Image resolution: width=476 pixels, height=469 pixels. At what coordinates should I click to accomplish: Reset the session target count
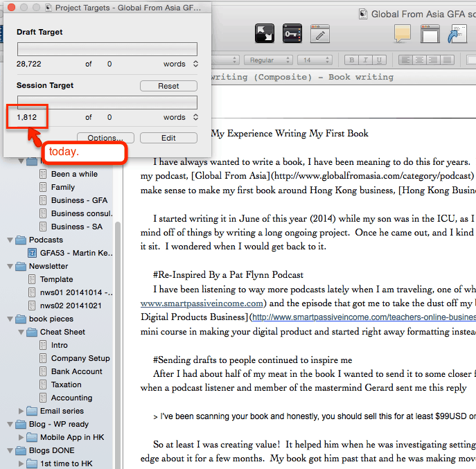pyautogui.click(x=168, y=86)
